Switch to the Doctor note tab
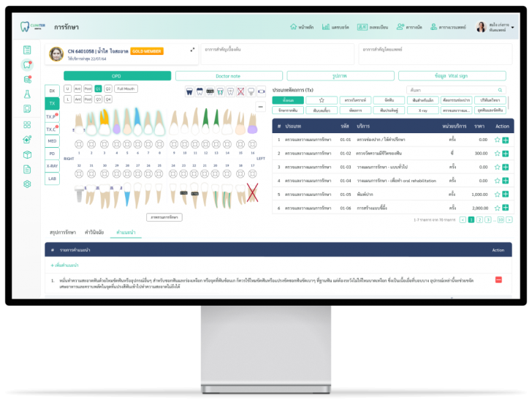 229,76
